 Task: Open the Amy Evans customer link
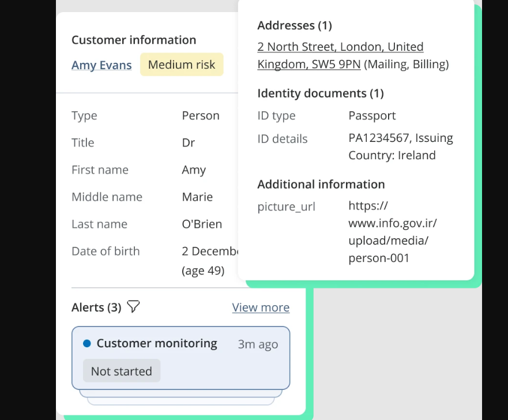[101, 65]
